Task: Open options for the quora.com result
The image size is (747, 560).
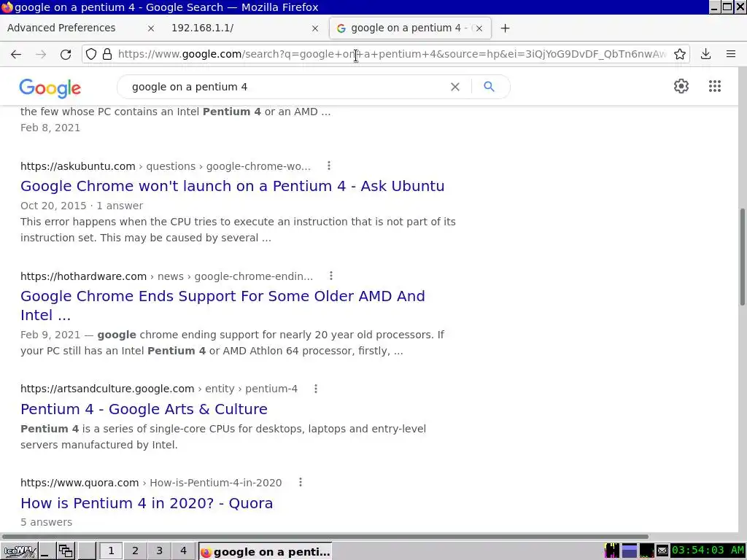Action: coord(301,483)
